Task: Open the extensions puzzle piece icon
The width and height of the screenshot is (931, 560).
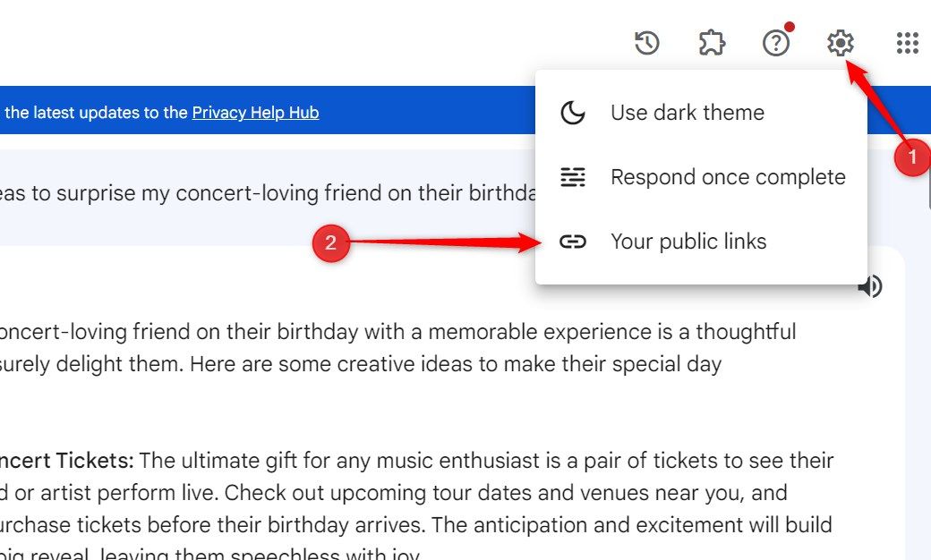Action: click(x=712, y=43)
